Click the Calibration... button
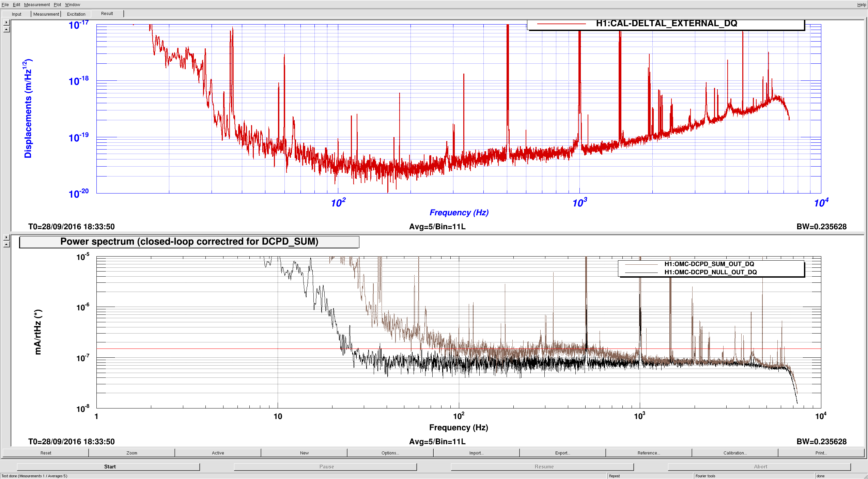868x479 pixels. (735, 453)
